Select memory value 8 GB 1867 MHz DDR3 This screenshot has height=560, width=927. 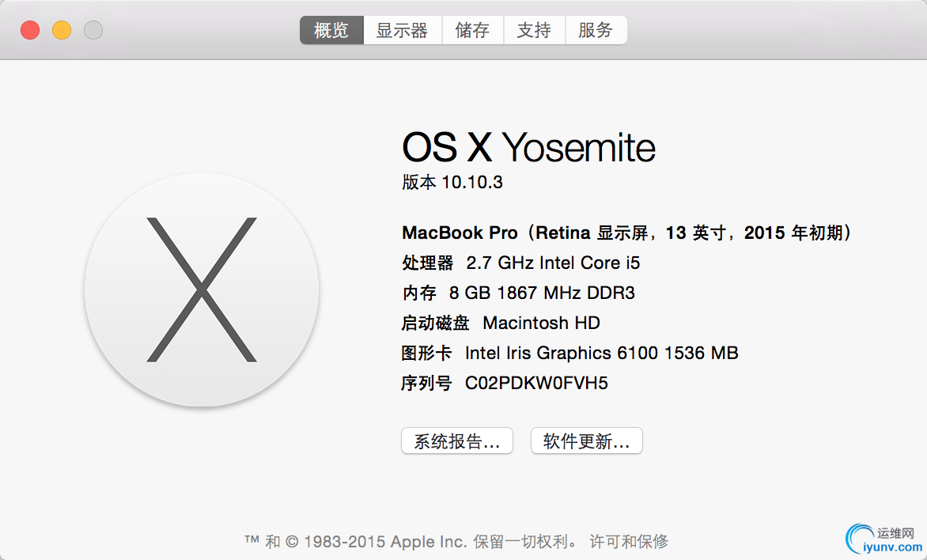542,293
